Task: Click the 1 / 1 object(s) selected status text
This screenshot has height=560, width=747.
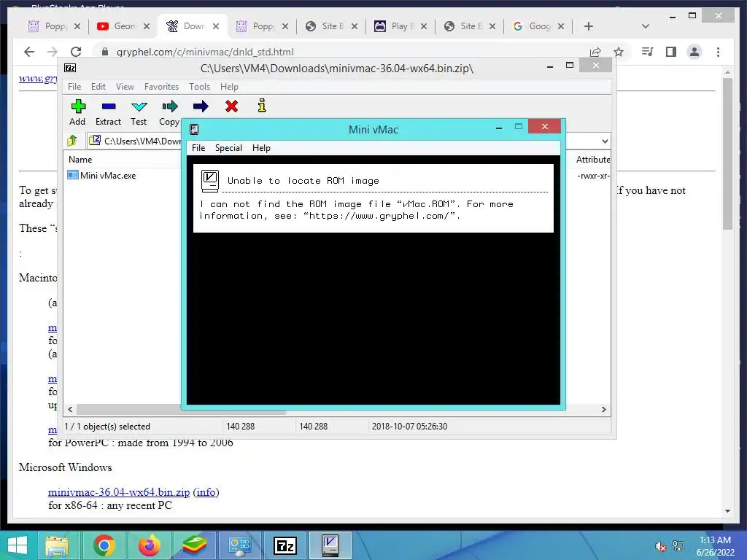Action: click(x=107, y=426)
